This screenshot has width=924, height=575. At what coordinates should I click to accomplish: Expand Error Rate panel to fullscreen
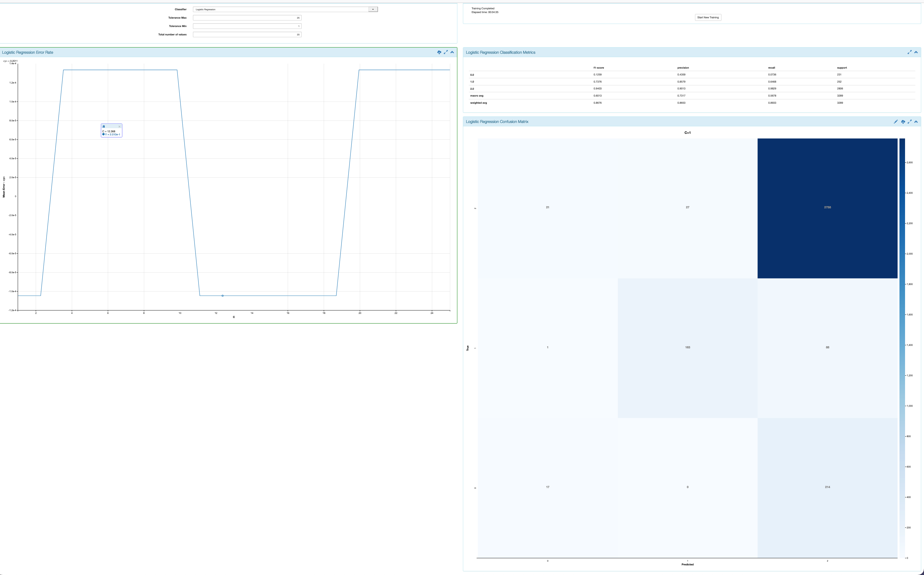pyautogui.click(x=446, y=52)
